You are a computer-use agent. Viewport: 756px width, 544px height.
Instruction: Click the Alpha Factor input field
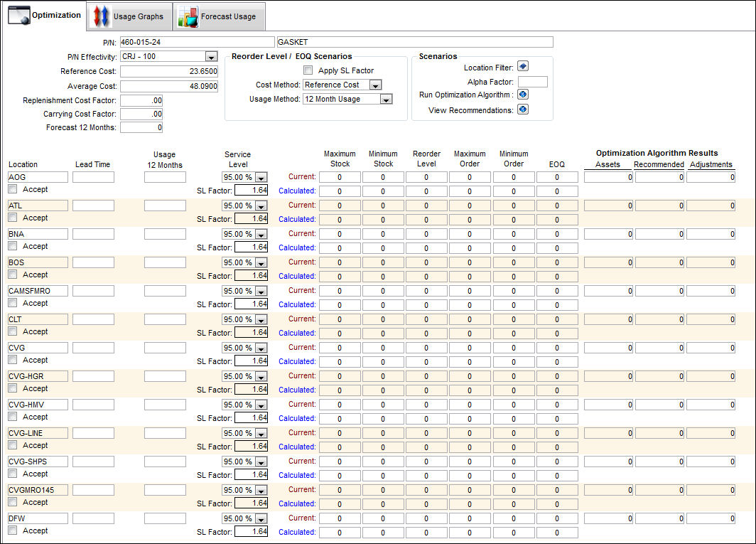click(532, 82)
